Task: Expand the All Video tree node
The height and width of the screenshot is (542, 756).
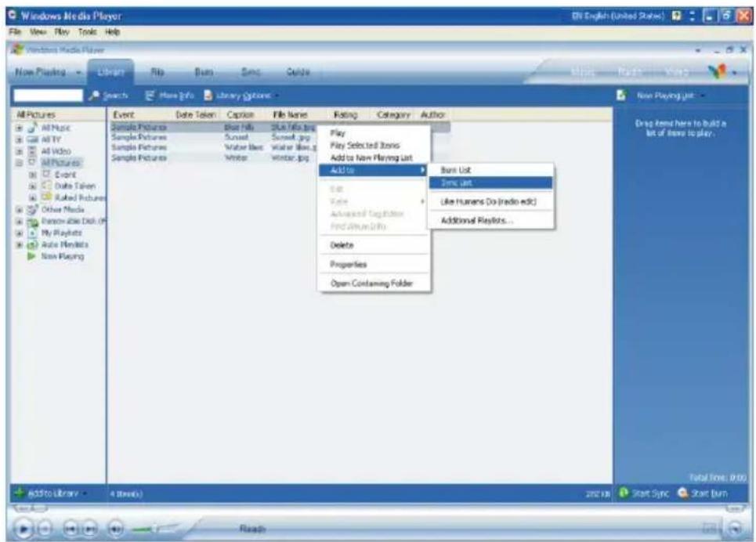Action: (20, 151)
